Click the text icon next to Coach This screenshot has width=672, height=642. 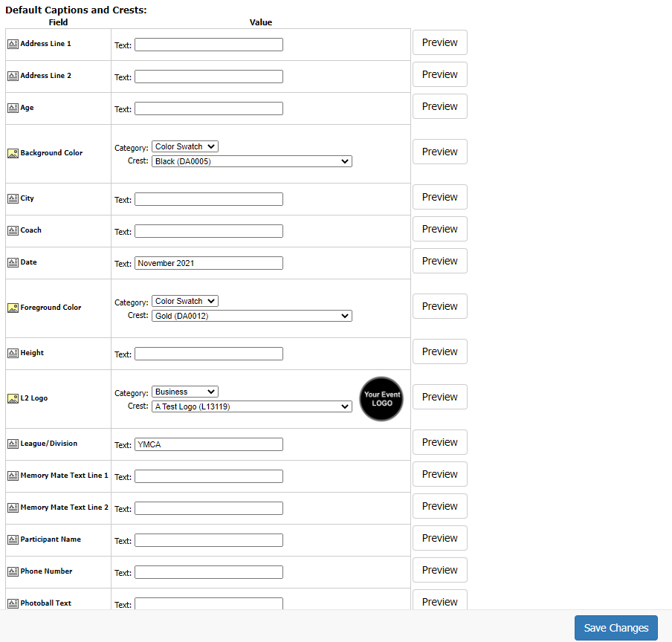coord(13,231)
